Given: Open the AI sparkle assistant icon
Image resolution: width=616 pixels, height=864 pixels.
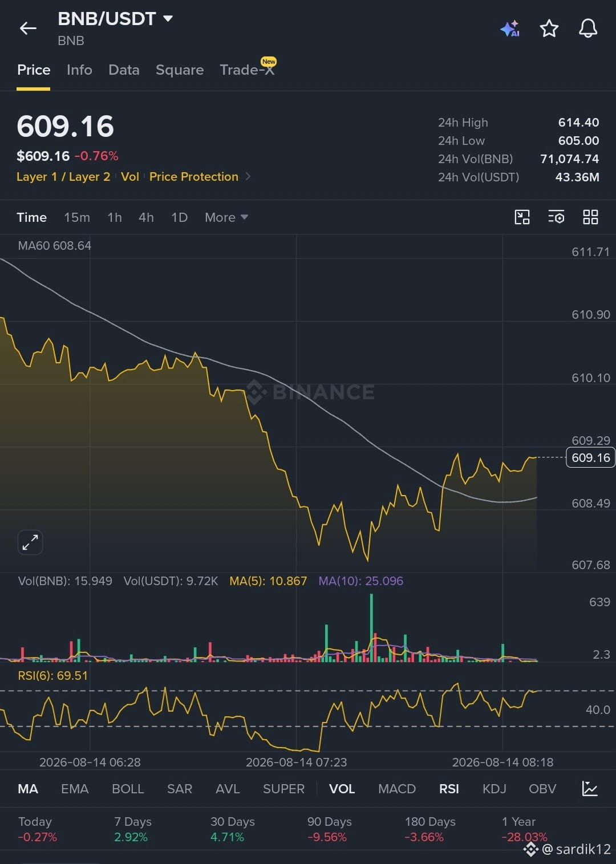Looking at the screenshot, I should pyautogui.click(x=510, y=28).
